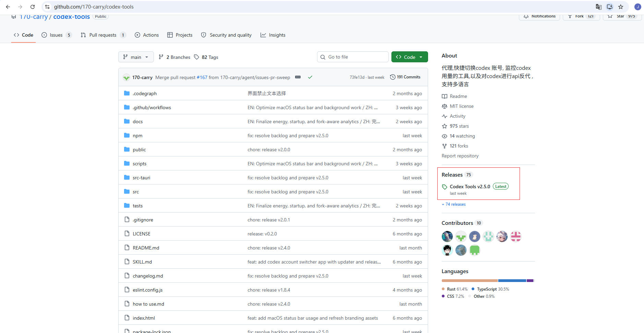This screenshot has width=644, height=333.
Task: Click the browser back arrow
Action: click(x=8, y=7)
